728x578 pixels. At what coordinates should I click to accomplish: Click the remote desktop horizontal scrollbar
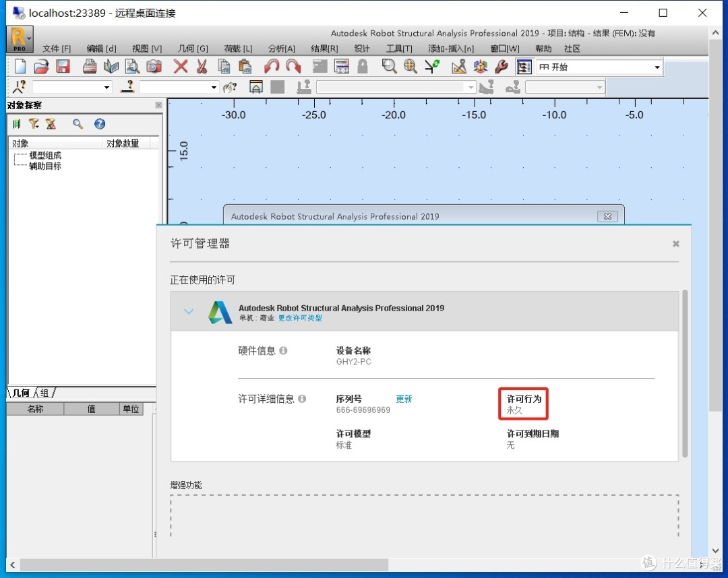pyautogui.click(x=204, y=565)
